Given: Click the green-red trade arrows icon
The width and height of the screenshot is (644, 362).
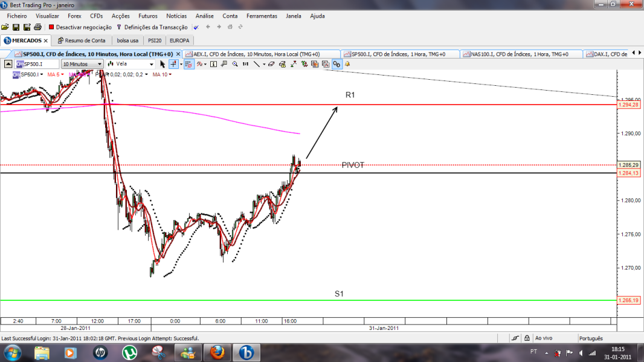Looking at the screenshot, I should coord(304,64).
